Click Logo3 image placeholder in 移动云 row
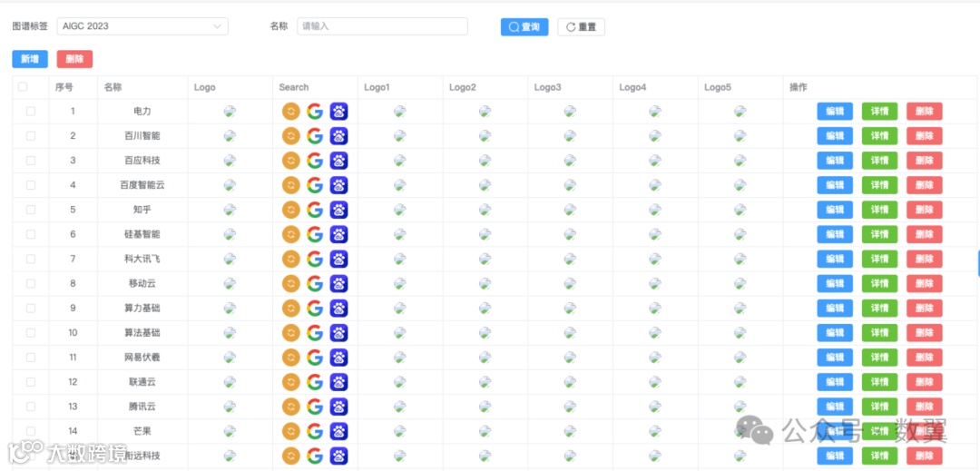This screenshot has width=980, height=471. [570, 284]
